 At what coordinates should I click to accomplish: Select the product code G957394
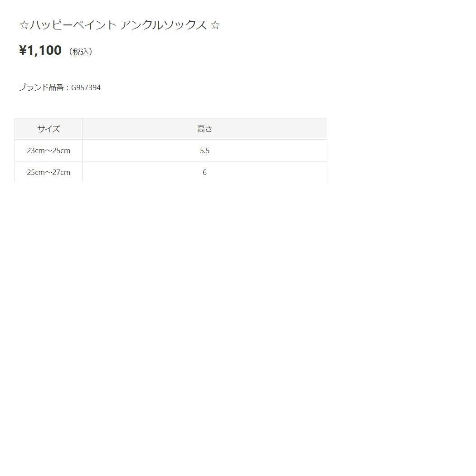pos(86,87)
